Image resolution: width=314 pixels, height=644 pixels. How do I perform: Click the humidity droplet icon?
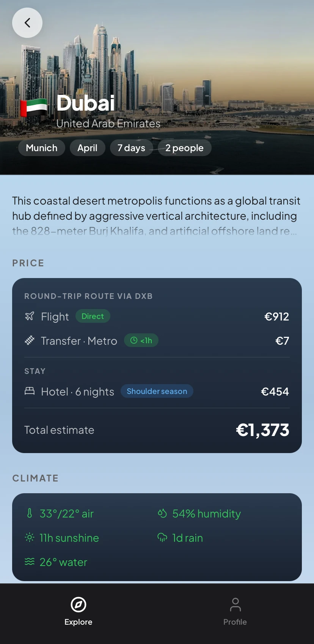pyautogui.click(x=162, y=513)
